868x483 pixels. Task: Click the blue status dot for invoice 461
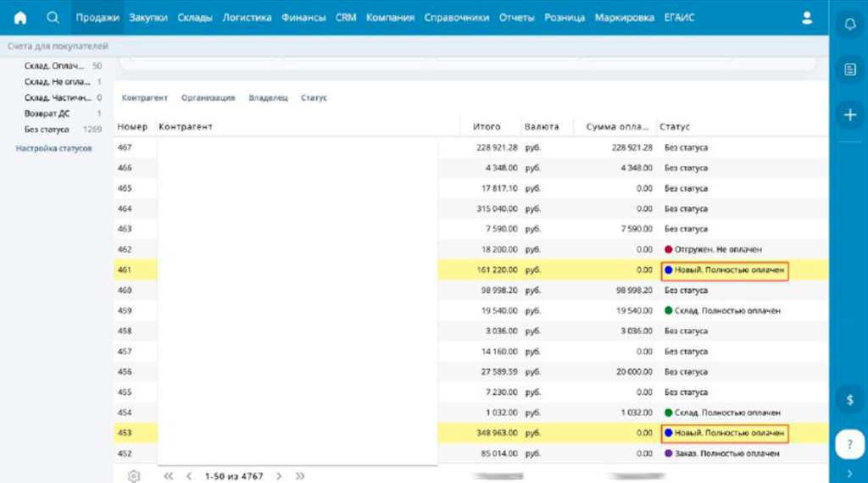point(669,270)
